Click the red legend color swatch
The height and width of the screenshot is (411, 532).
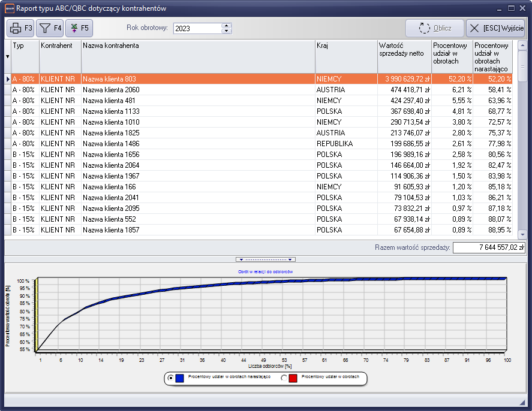(293, 378)
